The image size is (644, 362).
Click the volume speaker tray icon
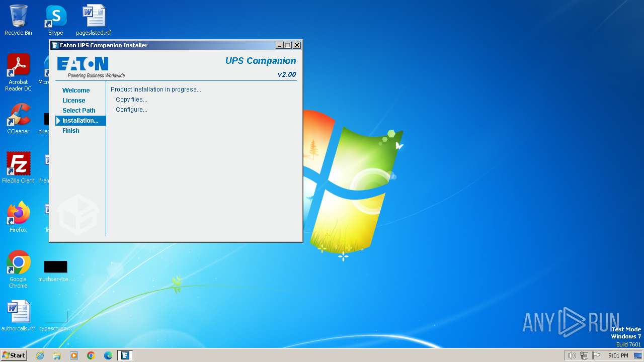pos(572,355)
